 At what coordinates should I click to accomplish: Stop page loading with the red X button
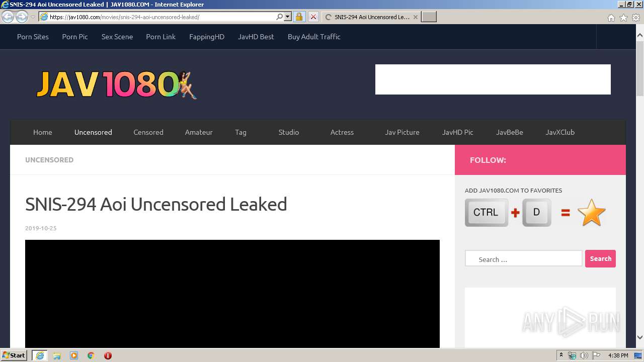313,17
